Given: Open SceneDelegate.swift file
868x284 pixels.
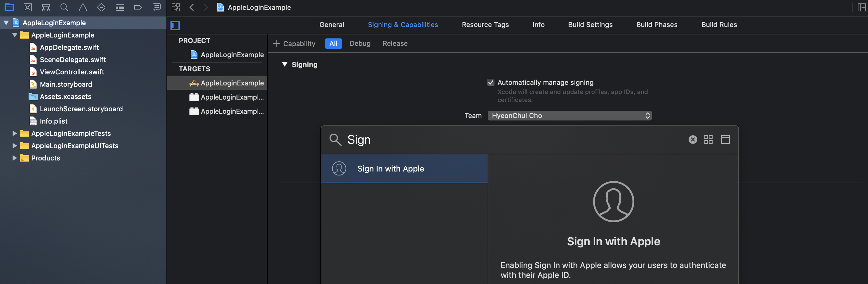Looking at the screenshot, I should coord(73,60).
